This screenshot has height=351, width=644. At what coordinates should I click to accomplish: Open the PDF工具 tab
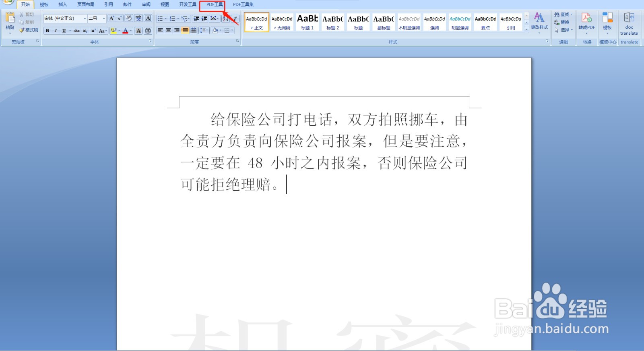[x=214, y=4]
